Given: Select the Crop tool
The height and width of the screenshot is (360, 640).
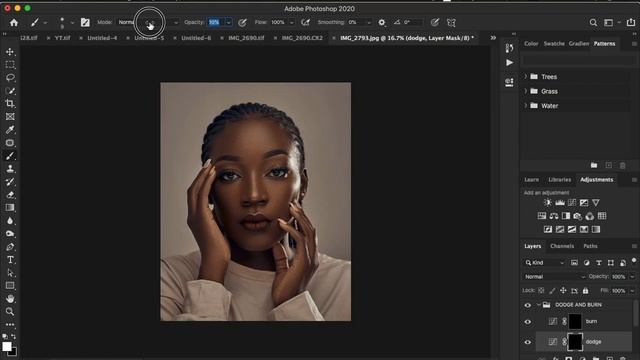Looking at the screenshot, I should pos(10,104).
